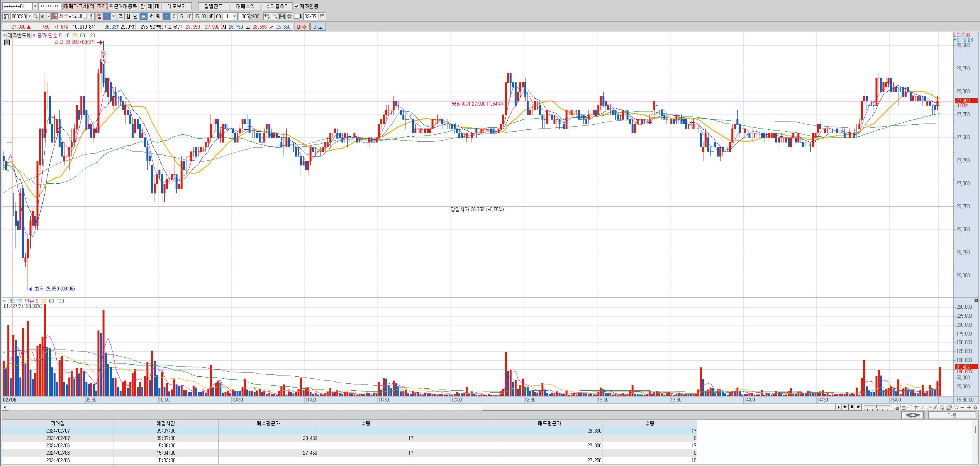
Task: Select the 일별잔고 tab
Action: click(x=213, y=6)
